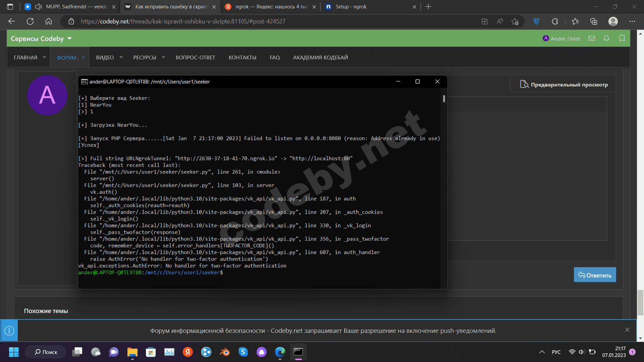Click Предварительный просмотр preview button
Viewport: 644px width, 362px height.
pyautogui.click(x=563, y=84)
